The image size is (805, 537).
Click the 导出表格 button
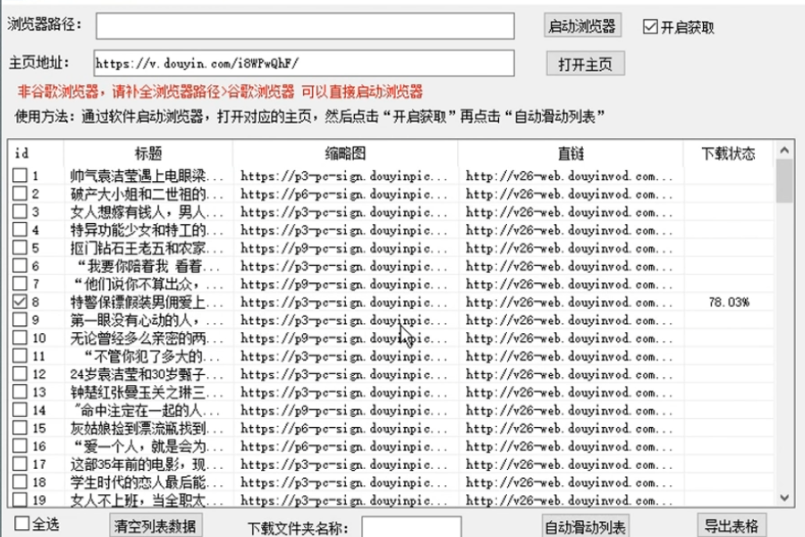[731, 526]
